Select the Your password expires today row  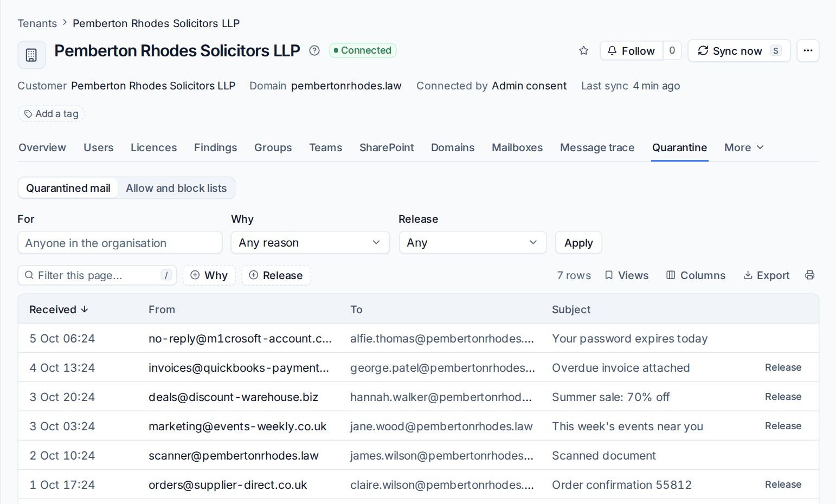coord(419,338)
